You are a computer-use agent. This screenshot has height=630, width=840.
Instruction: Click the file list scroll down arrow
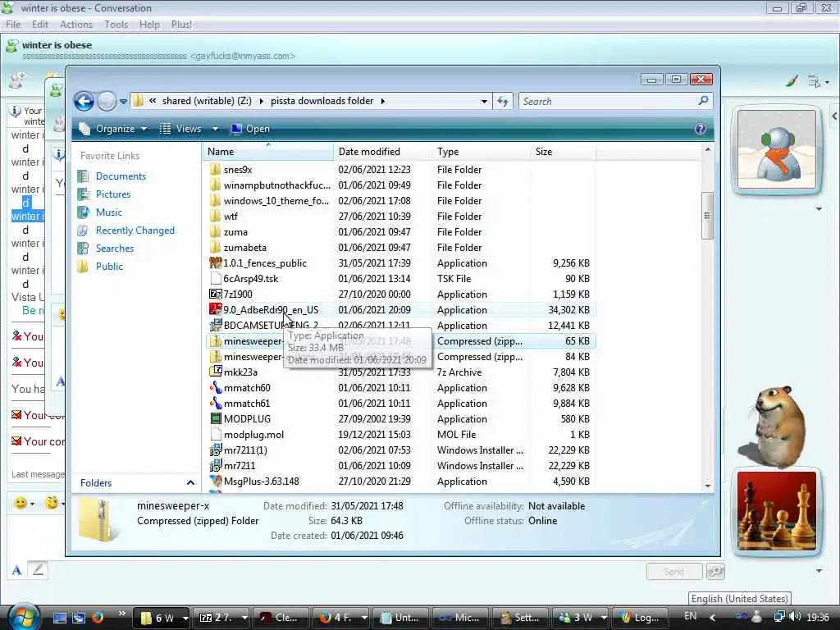pyautogui.click(x=708, y=486)
